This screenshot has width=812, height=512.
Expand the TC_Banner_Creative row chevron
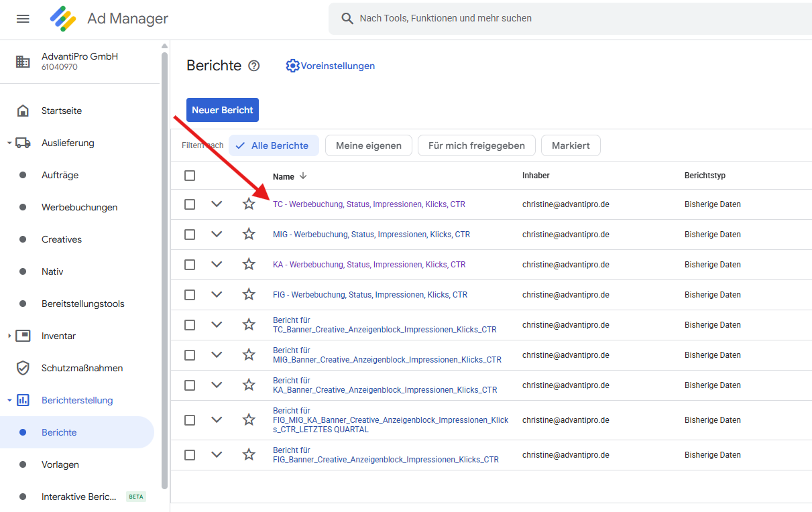pyautogui.click(x=217, y=324)
